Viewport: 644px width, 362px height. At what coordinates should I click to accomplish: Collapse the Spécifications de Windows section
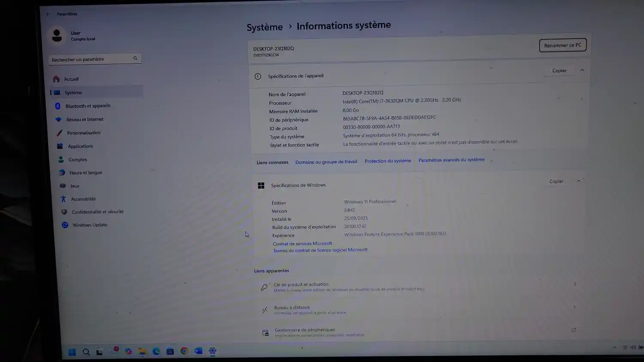[579, 181]
